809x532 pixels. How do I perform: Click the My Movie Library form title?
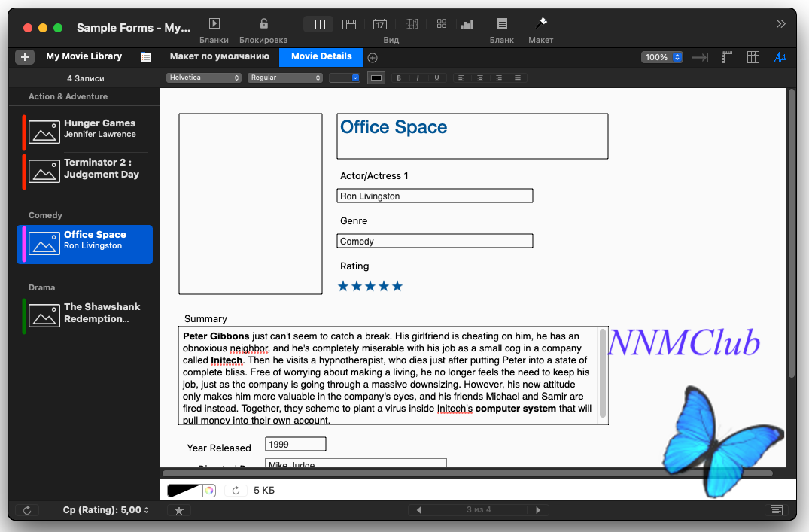click(84, 56)
